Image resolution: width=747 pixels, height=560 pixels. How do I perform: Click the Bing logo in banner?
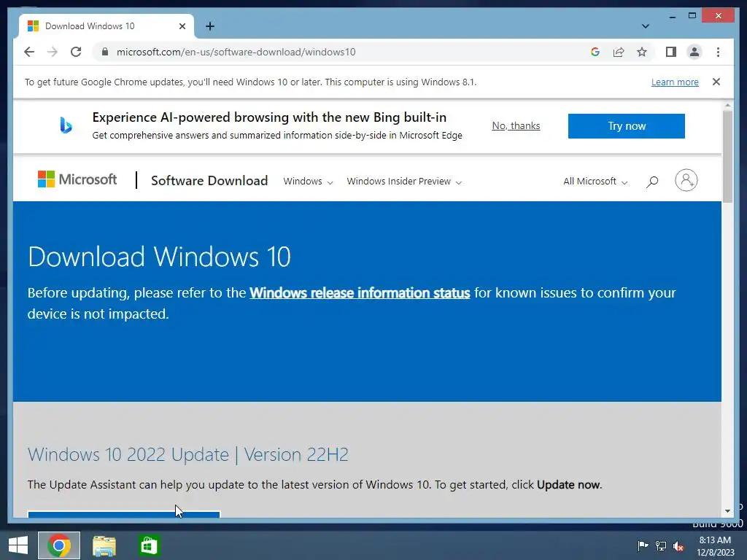[x=66, y=125]
